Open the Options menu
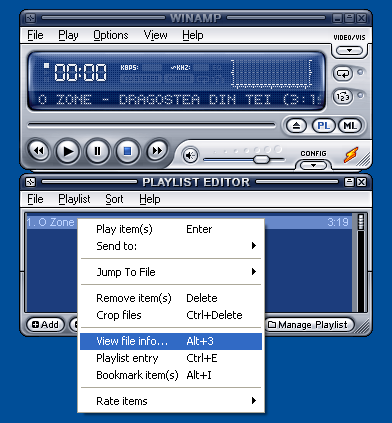The image size is (392, 423). pos(111,35)
